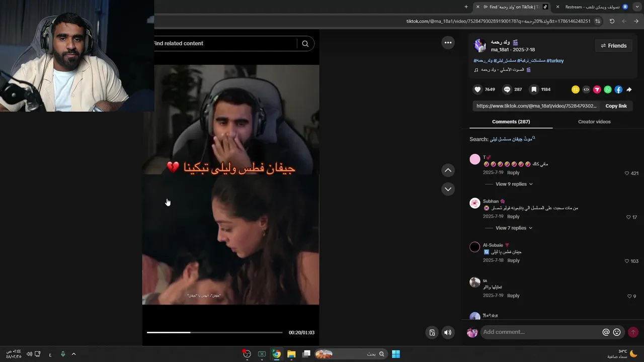Click the red send-to-friends icon
Viewport: 644px width, 362px height.
tap(597, 89)
